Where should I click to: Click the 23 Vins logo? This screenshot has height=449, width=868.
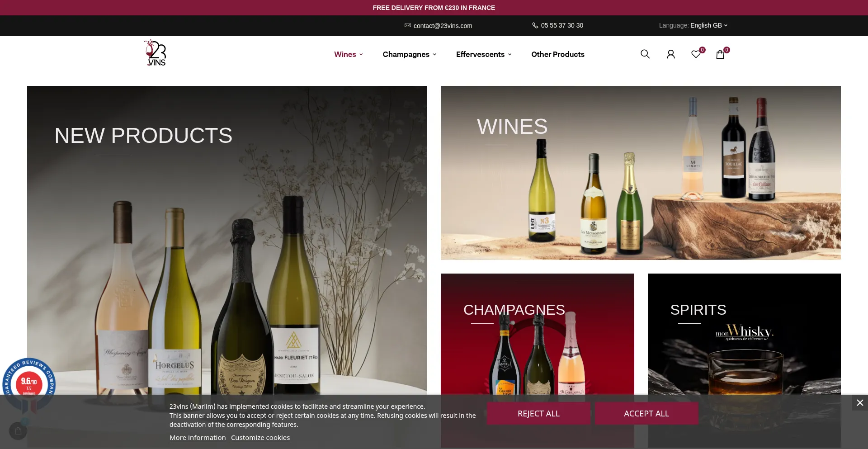point(156,53)
